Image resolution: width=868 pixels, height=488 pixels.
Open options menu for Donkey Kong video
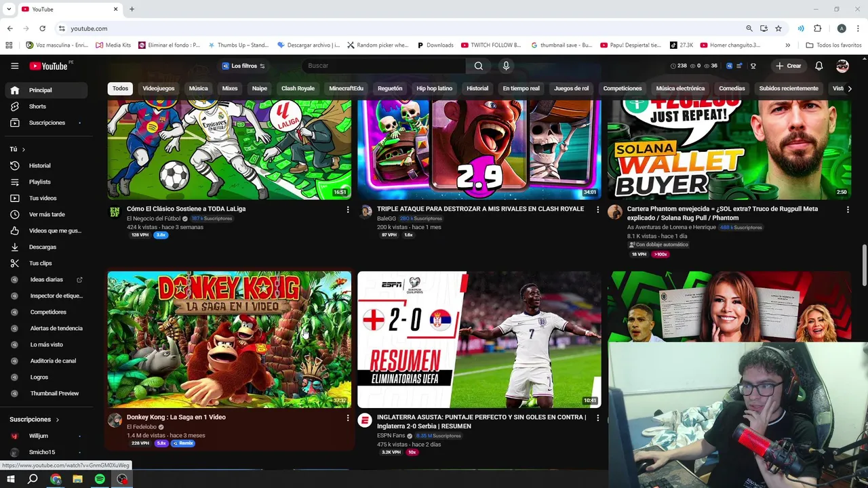coord(348,418)
